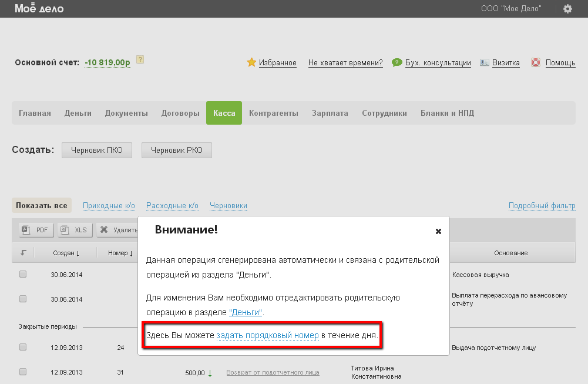Click the star icon beside Избранное
Screen dimensions: 588x384
click(251, 62)
